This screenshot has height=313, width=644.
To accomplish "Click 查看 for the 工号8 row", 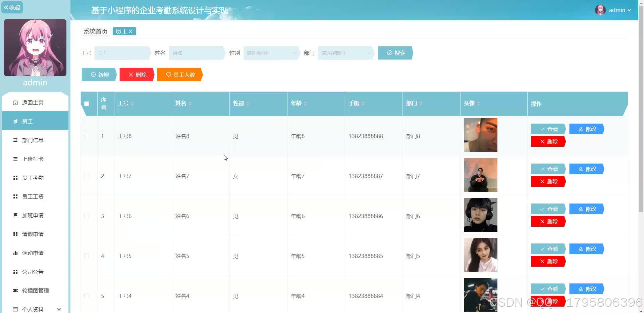I will click(548, 129).
